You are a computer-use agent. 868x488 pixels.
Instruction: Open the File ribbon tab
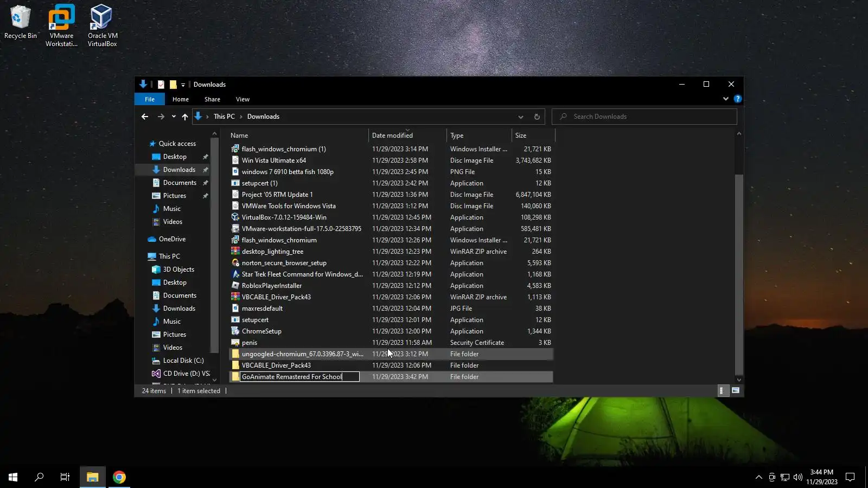pyautogui.click(x=150, y=99)
